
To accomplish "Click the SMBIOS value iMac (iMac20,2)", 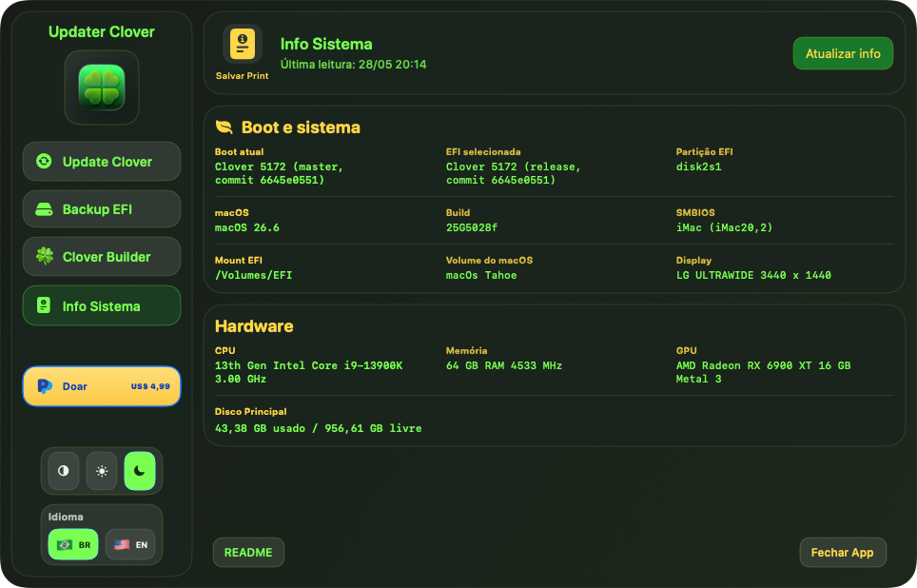I will coord(724,227).
